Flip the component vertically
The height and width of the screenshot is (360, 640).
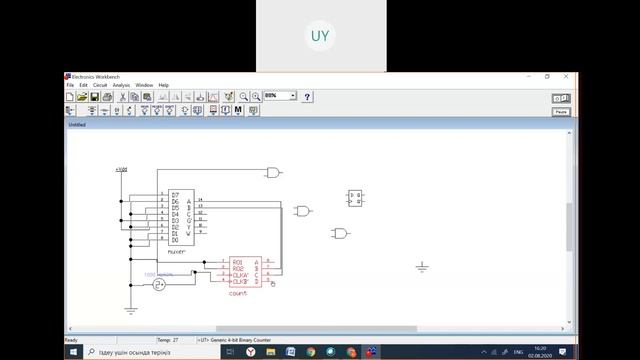tap(188, 97)
